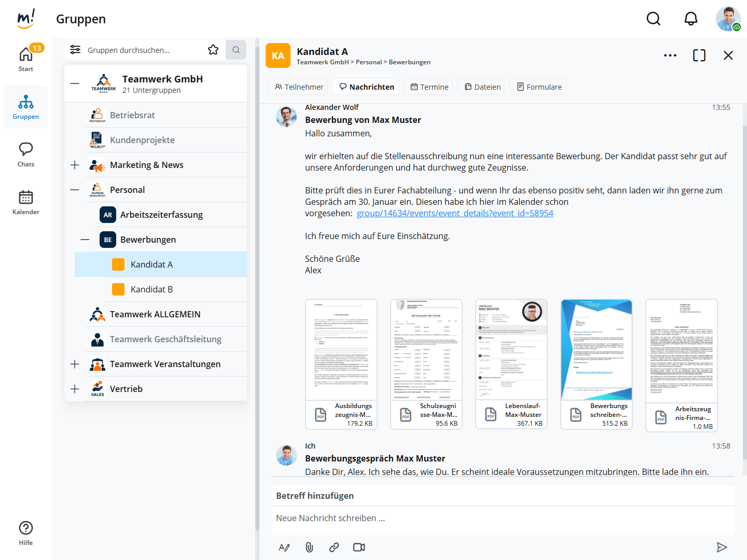Select Kandidat B in group tree
The image size is (747, 560).
coord(151,289)
